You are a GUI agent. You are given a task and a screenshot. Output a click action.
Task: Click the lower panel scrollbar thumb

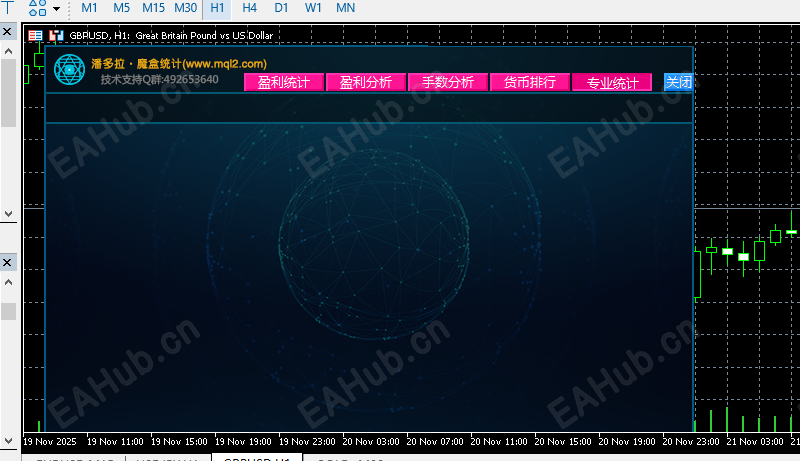(x=8, y=312)
